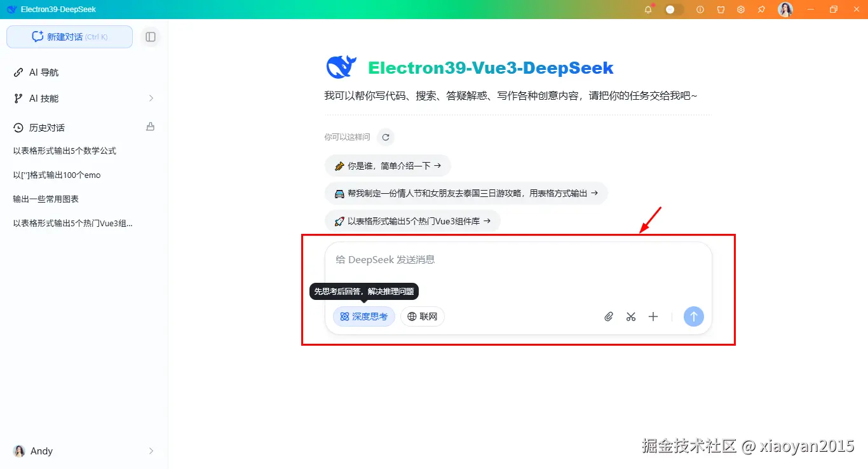Open settings via the gear icon
The image size is (868, 469).
741,10
